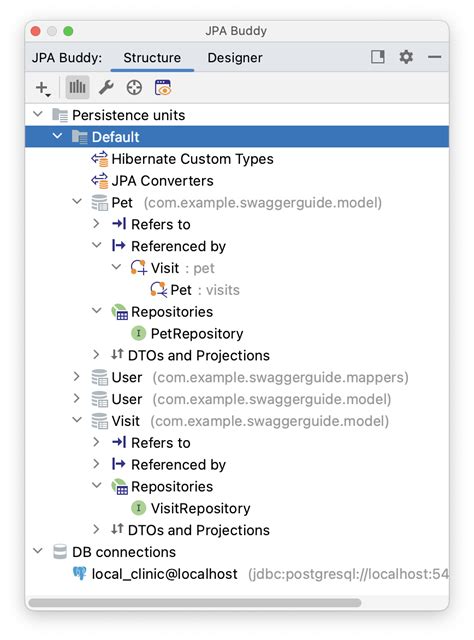The height and width of the screenshot is (640, 474).
Task: Open the gear options in panel header
Action: click(x=406, y=57)
